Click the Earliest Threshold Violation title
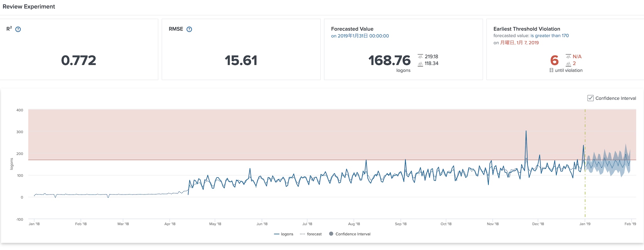 tap(527, 29)
